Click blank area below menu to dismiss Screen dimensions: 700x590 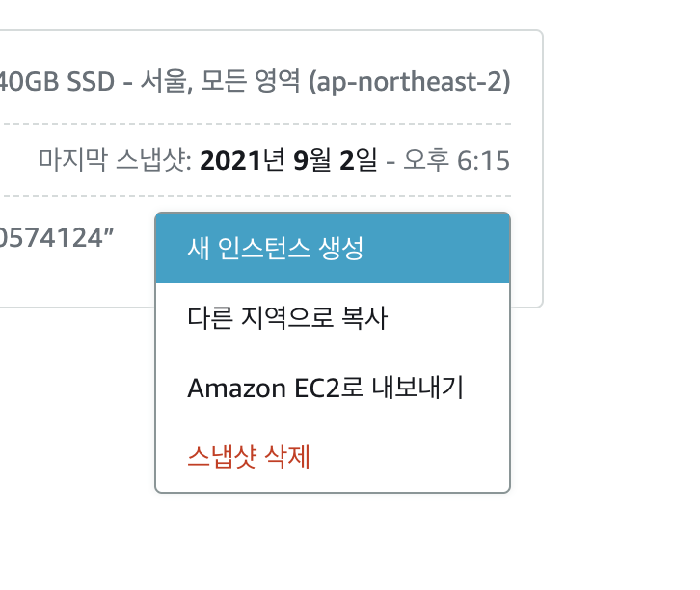[333, 542]
